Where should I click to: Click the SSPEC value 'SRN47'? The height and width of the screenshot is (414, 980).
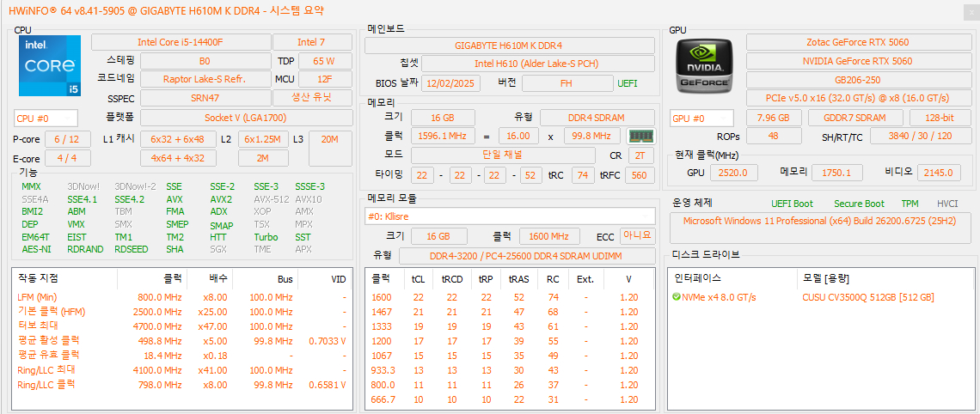point(205,98)
